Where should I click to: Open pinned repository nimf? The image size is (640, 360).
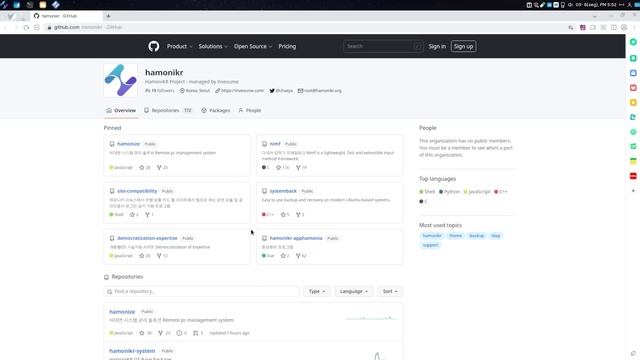click(275, 144)
